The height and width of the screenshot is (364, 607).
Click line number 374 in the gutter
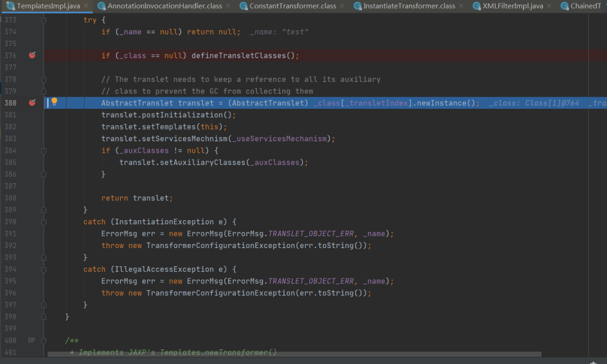pos(11,32)
